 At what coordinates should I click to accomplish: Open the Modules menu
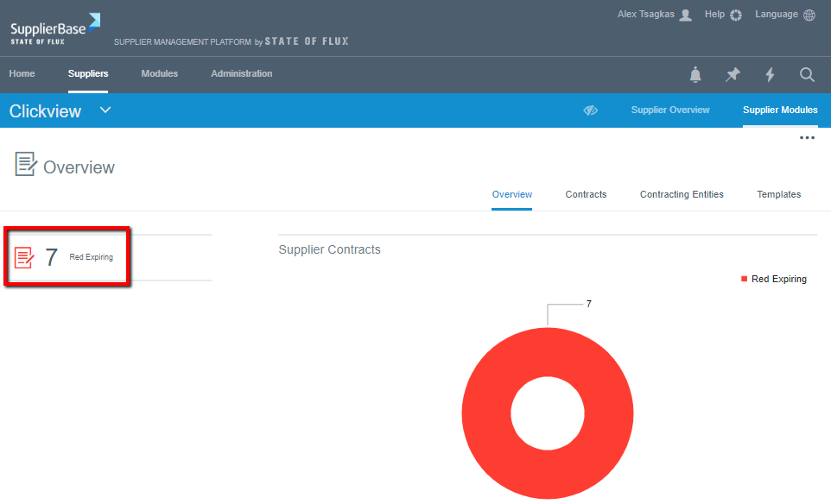160,74
